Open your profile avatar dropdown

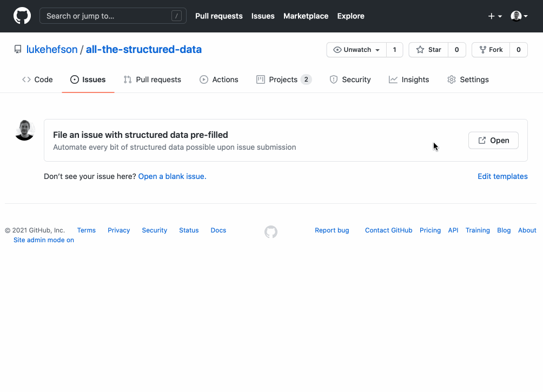point(516,16)
